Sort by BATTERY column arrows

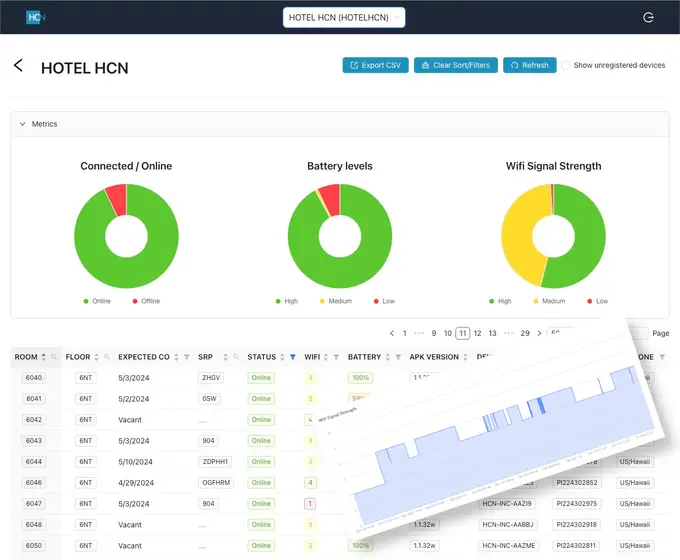(388, 357)
